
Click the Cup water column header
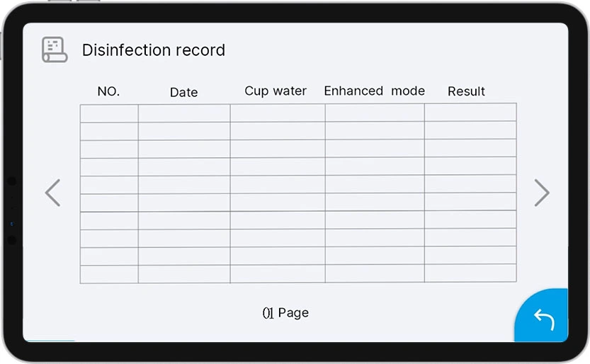[x=276, y=91]
